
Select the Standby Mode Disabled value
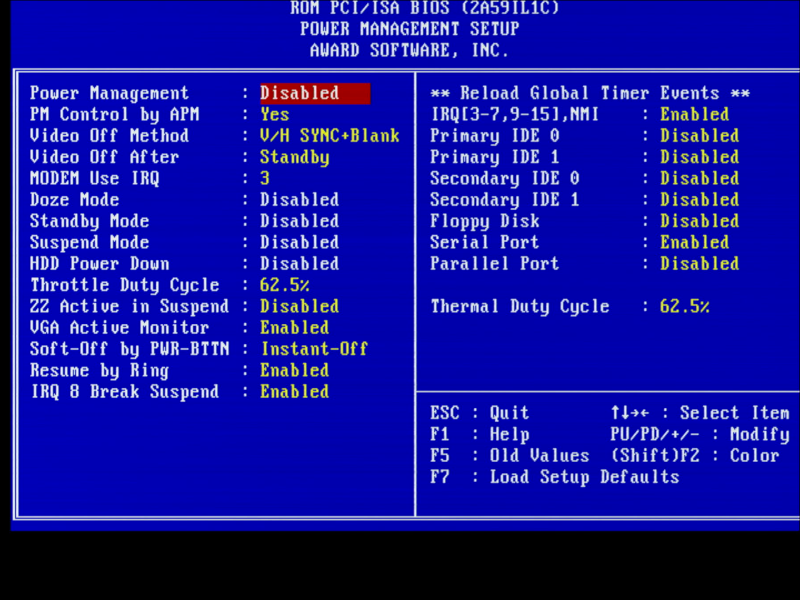tap(299, 221)
